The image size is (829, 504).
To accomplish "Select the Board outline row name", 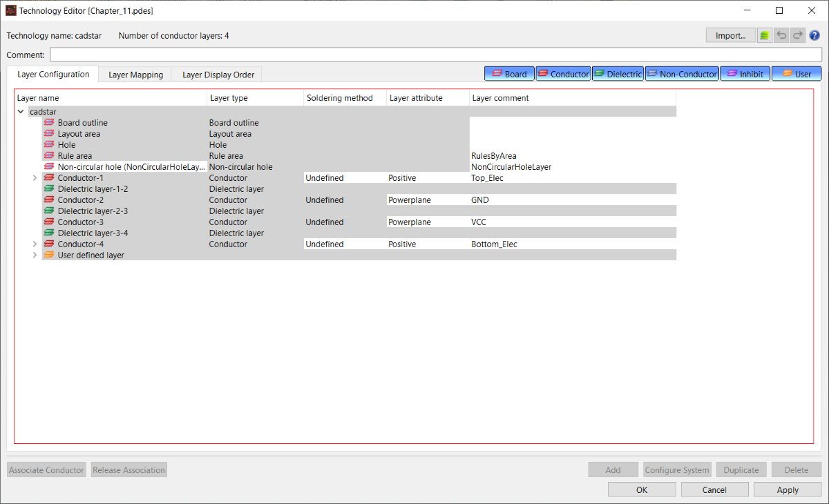I will [x=83, y=123].
